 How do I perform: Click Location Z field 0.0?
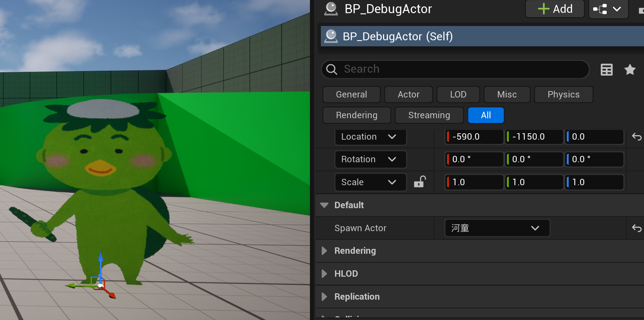594,137
